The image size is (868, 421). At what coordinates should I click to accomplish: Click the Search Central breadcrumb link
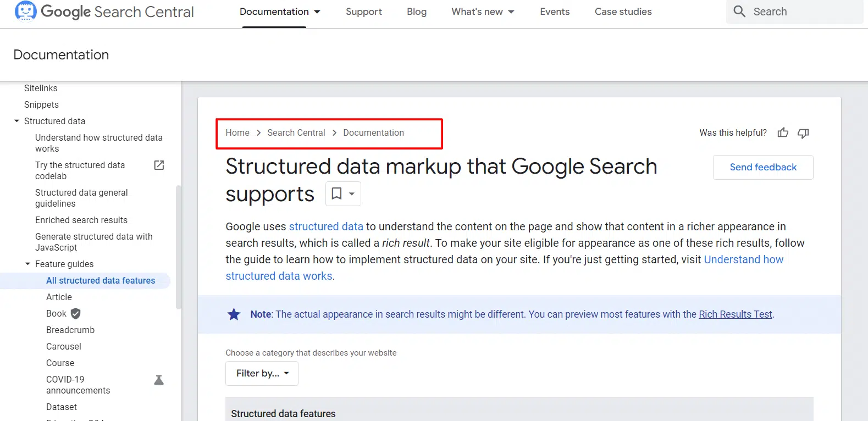coord(296,132)
